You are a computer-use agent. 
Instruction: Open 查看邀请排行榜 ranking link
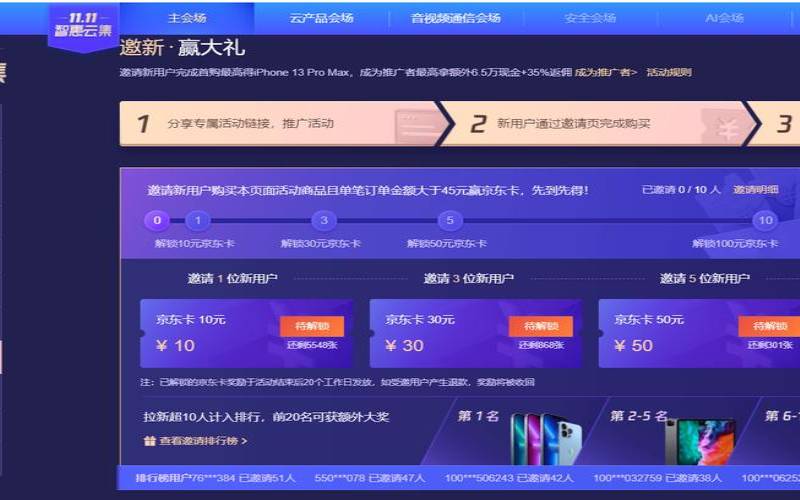(x=203, y=441)
